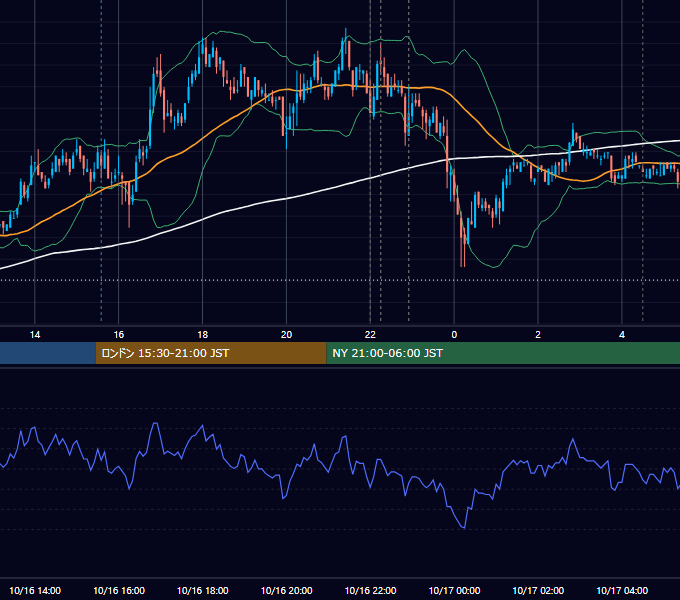This screenshot has height=600, width=680.
Task: Click the hour label 0 on chart axis
Action: [x=454, y=335]
